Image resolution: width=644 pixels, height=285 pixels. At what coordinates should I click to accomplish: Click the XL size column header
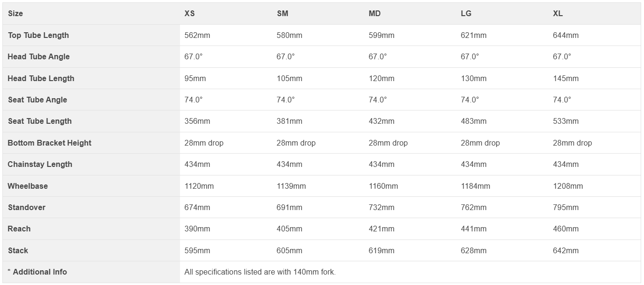point(558,14)
